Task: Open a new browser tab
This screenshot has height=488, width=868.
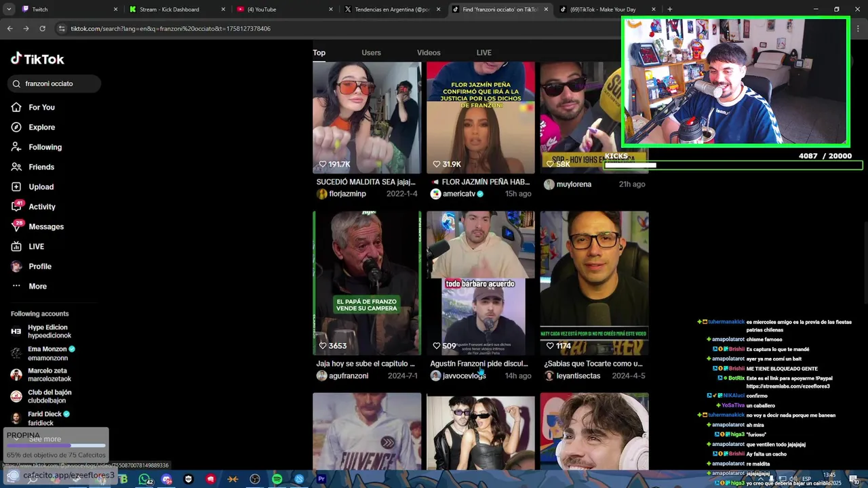Action: 670,9
